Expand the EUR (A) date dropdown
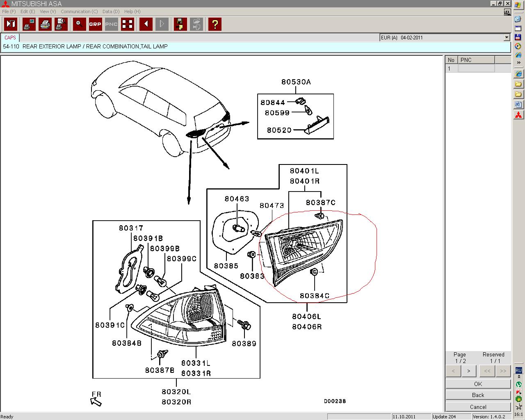 [507, 38]
